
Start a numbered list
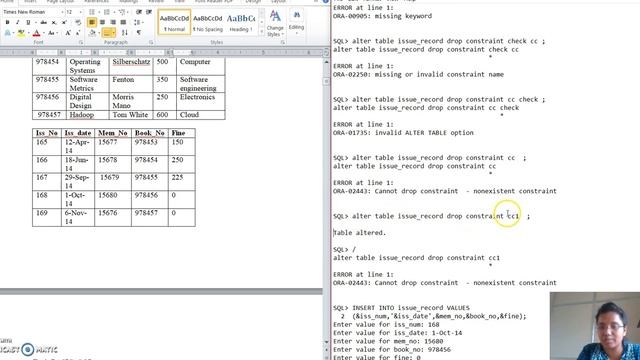[107, 12]
